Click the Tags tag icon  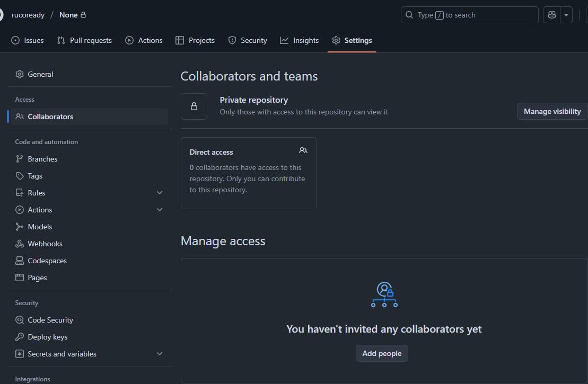[x=20, y=176]
